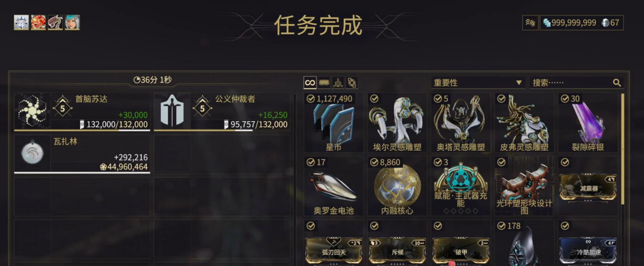
Task: Click the rewards list vertical scrollbar
Action: pos(622,149)
